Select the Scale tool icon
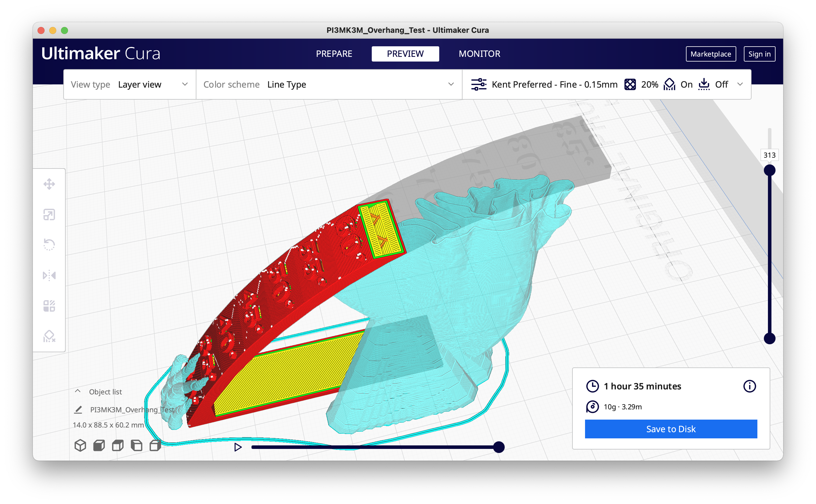The image size is (816, 504). 49,215
